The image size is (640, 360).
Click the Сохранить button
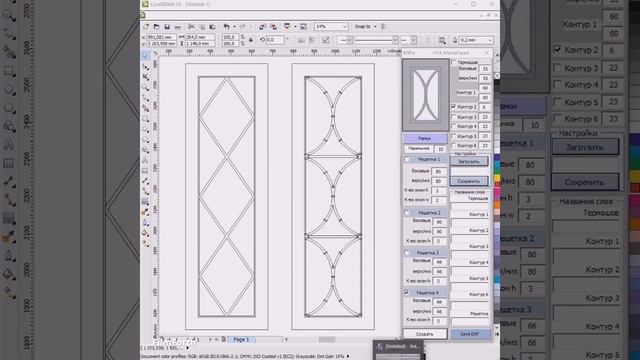pyautogui.click(x=469, y=181)
